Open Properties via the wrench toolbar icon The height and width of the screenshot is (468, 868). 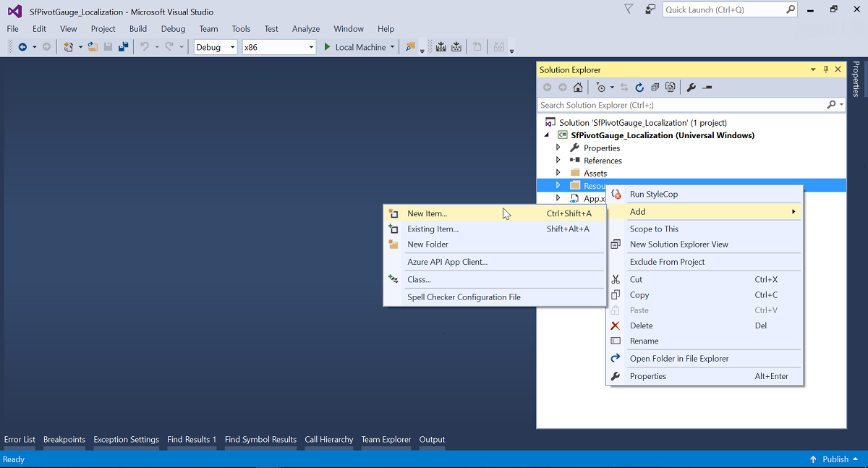point(691,88)
